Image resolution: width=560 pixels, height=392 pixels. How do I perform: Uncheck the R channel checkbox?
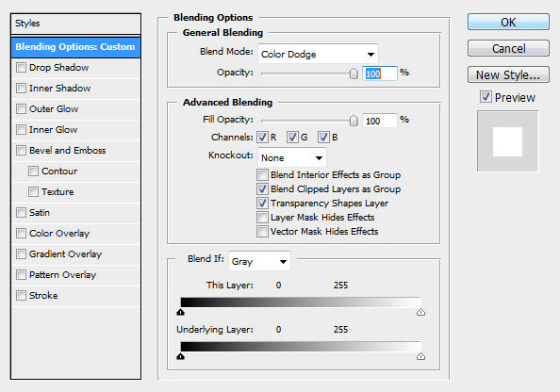[x=262, y=137]
